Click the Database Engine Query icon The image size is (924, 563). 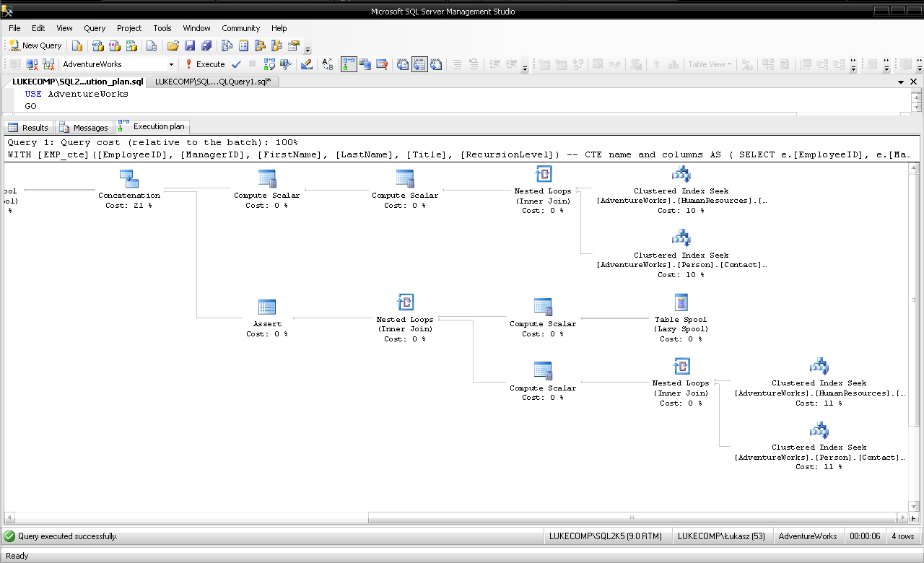click(x=77, y=45)
